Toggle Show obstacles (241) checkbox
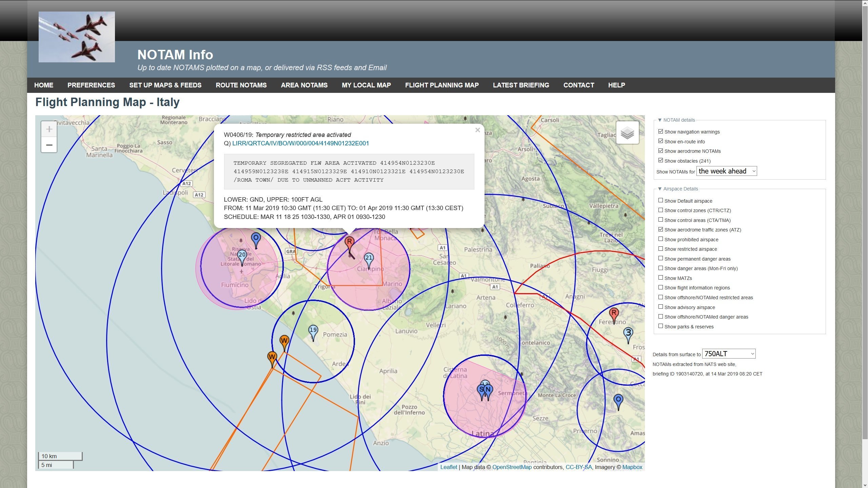Image resolution: width=868 pixels, height=488 pixels. point(660,160)
